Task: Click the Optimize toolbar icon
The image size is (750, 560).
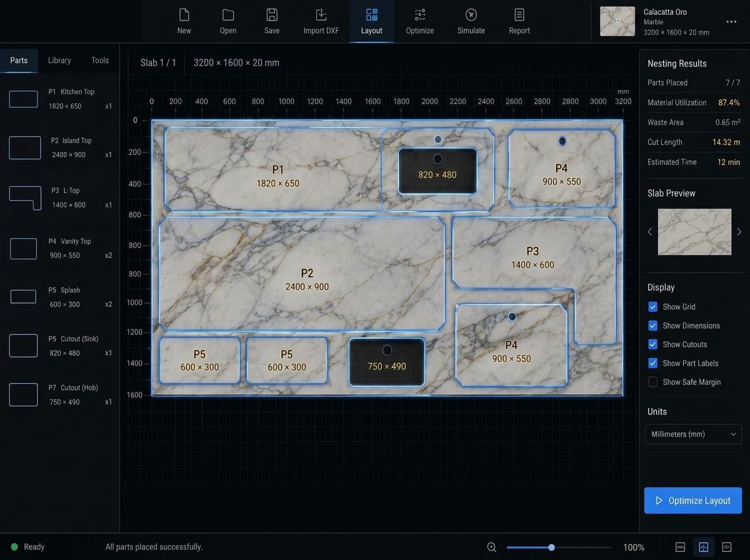Action: [x=420, y=15]
